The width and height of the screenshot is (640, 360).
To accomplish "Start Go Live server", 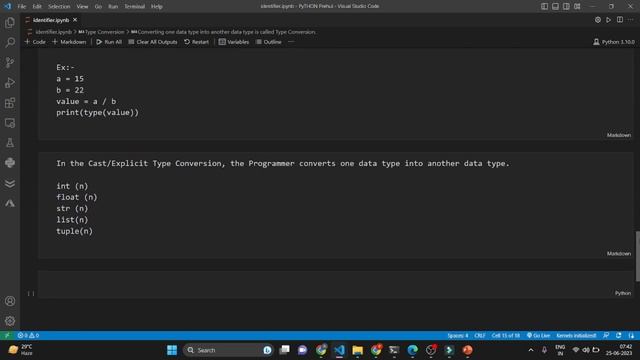I will 538,336.
